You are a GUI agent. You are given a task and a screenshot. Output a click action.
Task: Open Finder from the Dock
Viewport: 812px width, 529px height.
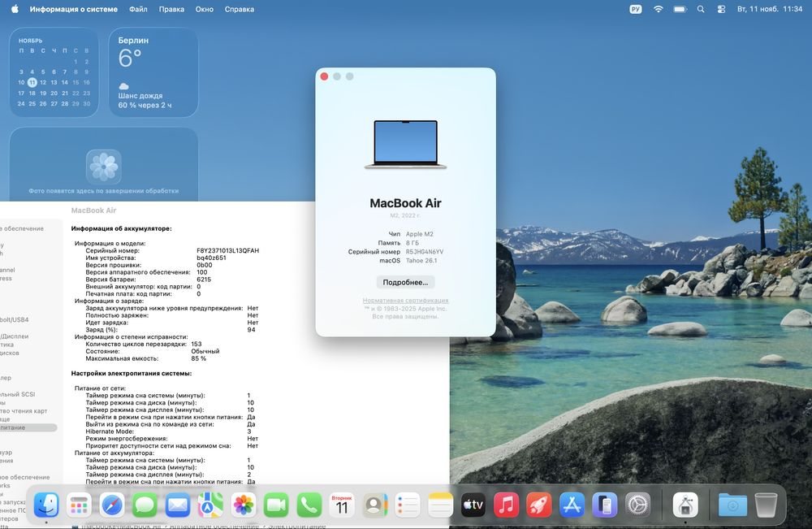46,505
